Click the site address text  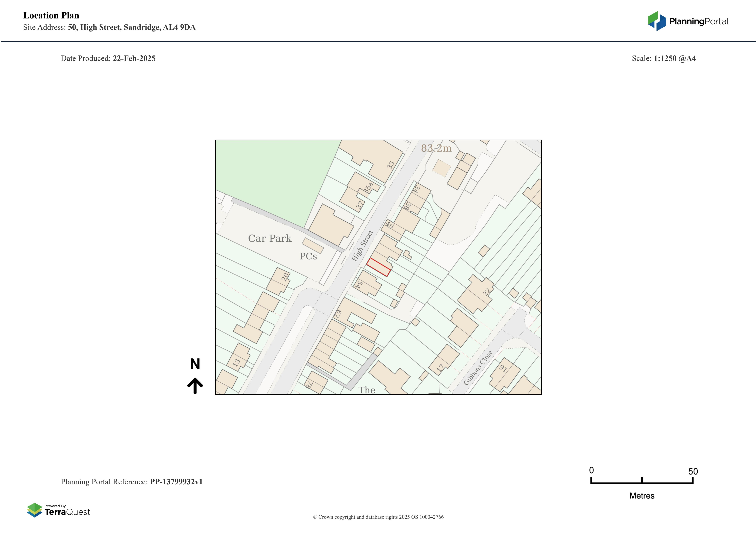point(109,27)
